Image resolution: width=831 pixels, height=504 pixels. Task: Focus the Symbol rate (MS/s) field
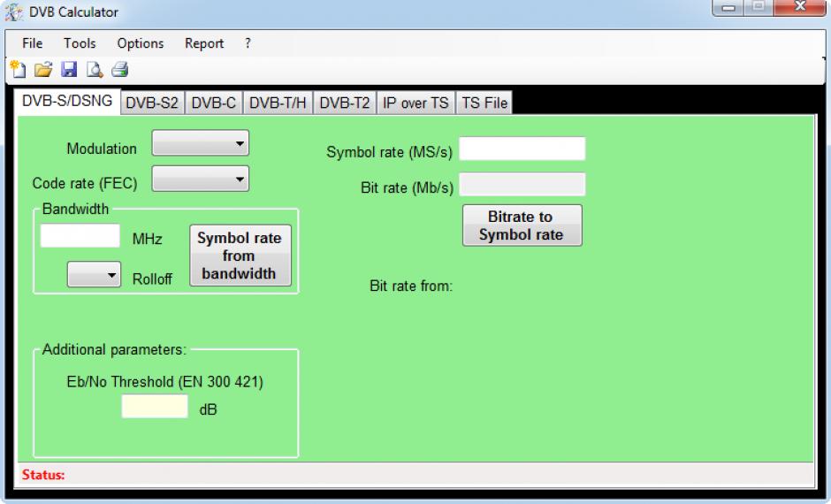[522, 149]
